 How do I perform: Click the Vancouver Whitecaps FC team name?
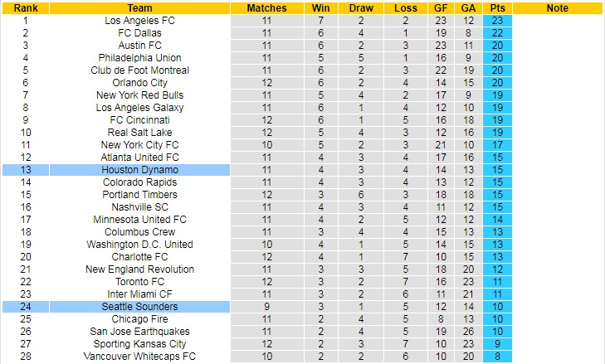(139, 356)
